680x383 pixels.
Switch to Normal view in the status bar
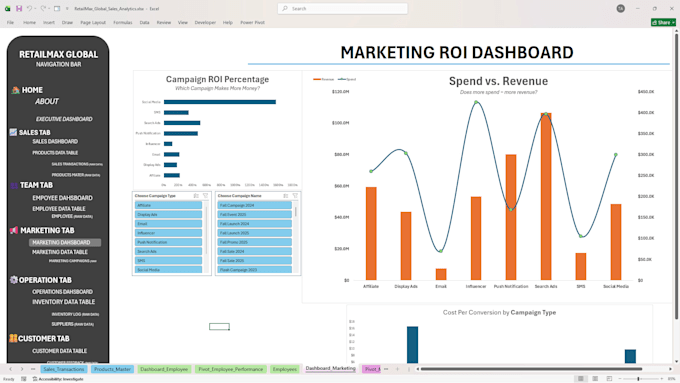tap(580, 379)
